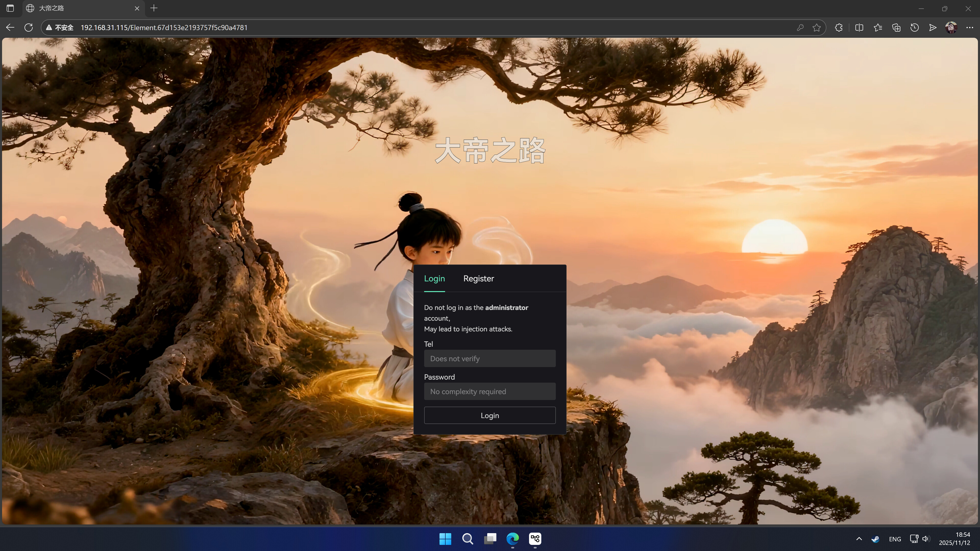Open the Extensions icon in the toolbar
The image size is (980, 551).
(x=838, y=27)
